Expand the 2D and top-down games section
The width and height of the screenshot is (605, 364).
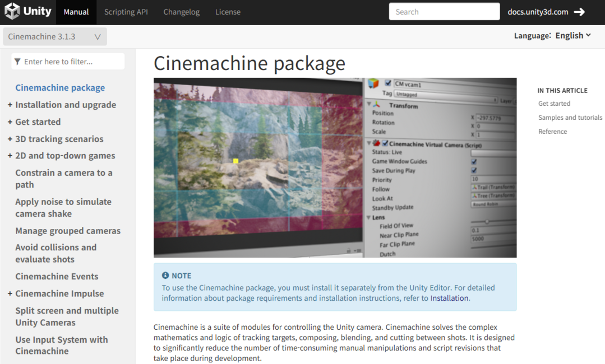10,156
